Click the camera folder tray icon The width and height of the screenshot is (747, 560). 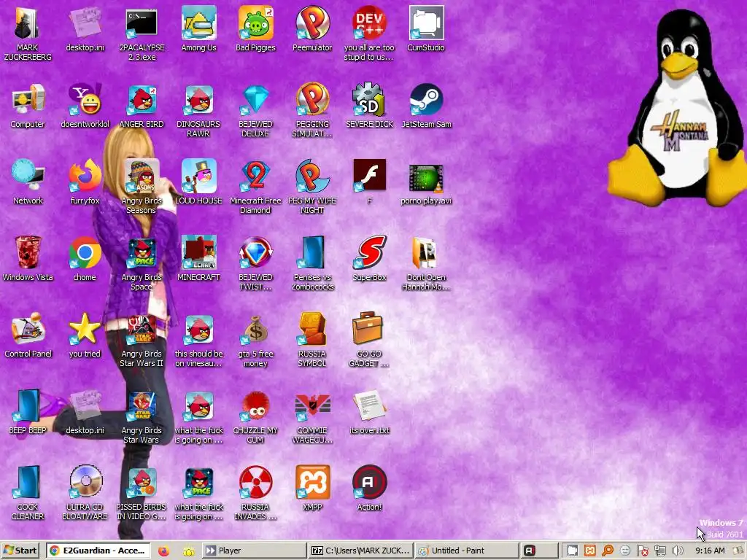click(x=572, y=551)
